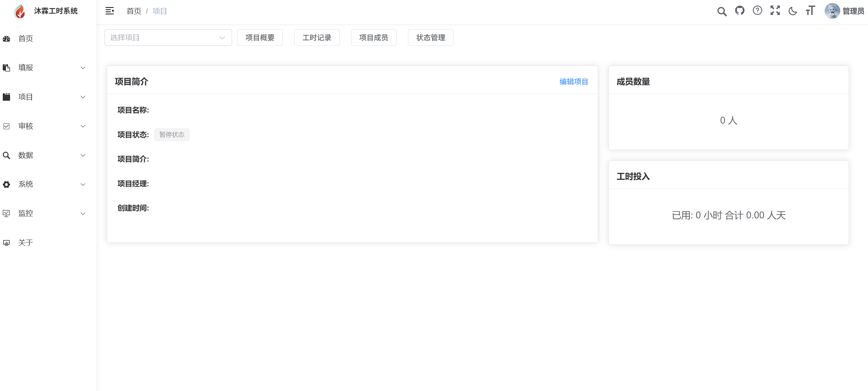Select the 首页 dashboard icon in the sidebar
Viewport: 868px width, 391px height.
tap(7, 39)
